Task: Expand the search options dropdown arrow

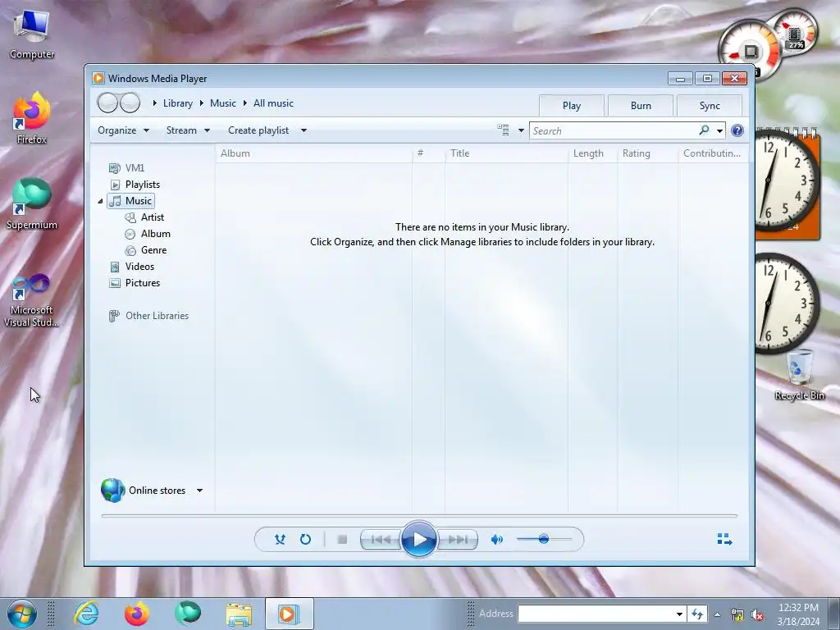Action: [719, 130]
